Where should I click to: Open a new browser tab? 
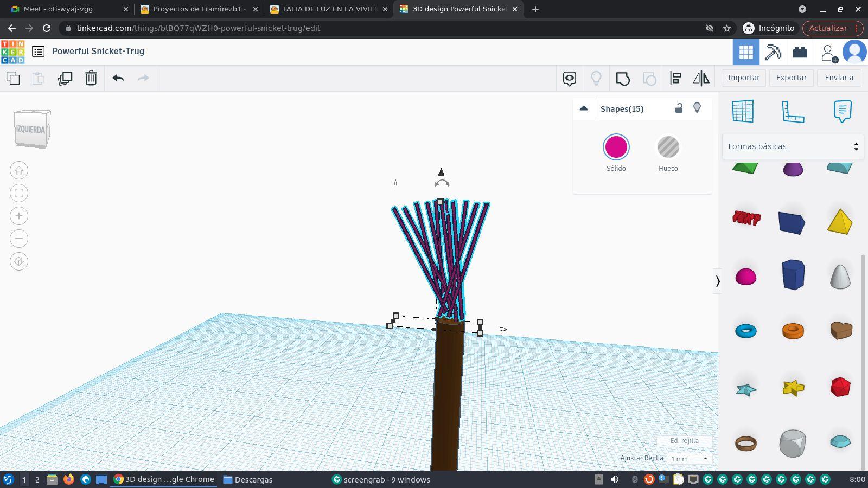[x=535, y=9]
